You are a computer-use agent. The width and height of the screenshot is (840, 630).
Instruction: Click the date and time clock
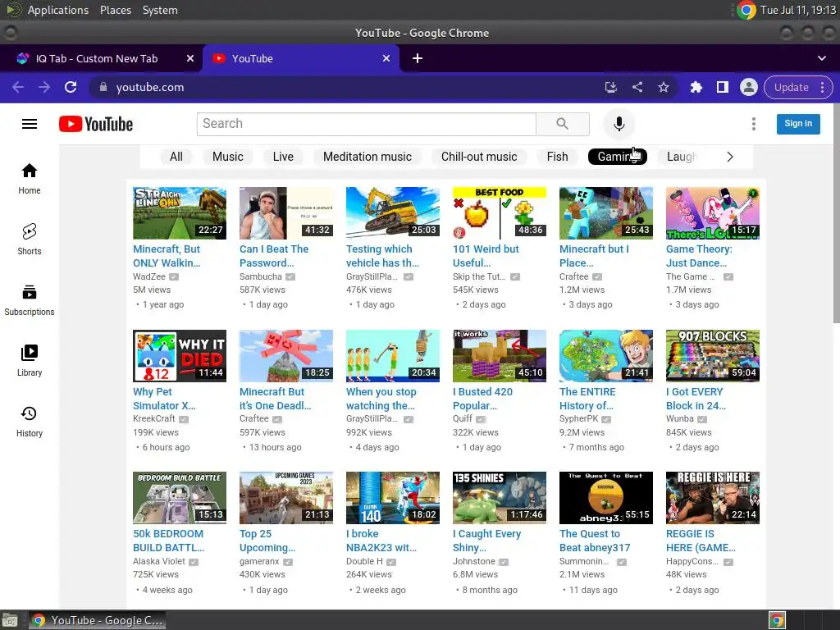click(x=797, y=10)
